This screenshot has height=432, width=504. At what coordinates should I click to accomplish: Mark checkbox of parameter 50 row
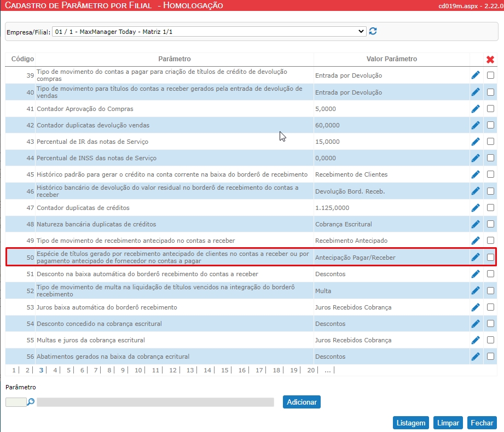[490, 257]
